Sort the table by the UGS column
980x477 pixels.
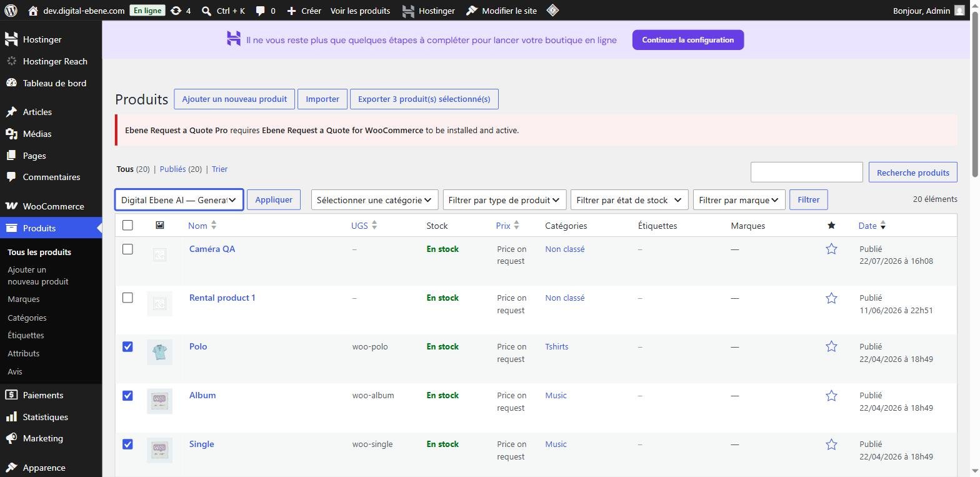click(364, 226)
